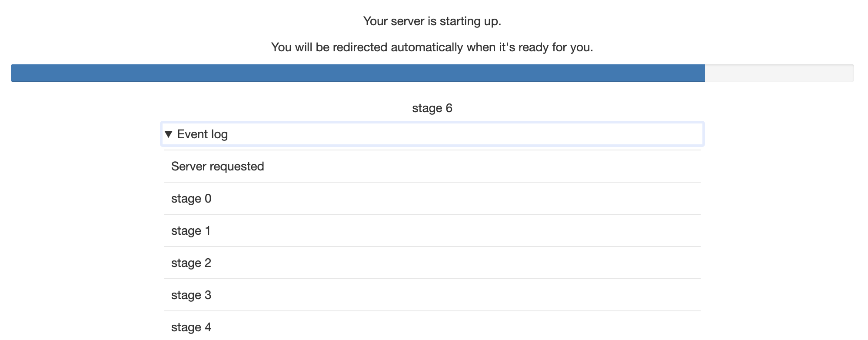Viewport: 868px width, 340px height.
Task: Click the stage 0 event entry
Action: (191, 198)
